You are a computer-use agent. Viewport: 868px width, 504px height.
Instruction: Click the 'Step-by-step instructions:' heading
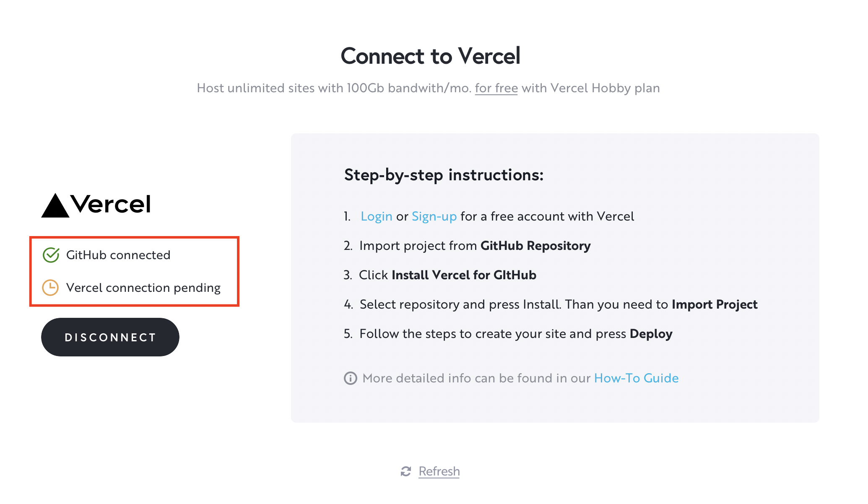pyautogui.click(x=444, y=175)
